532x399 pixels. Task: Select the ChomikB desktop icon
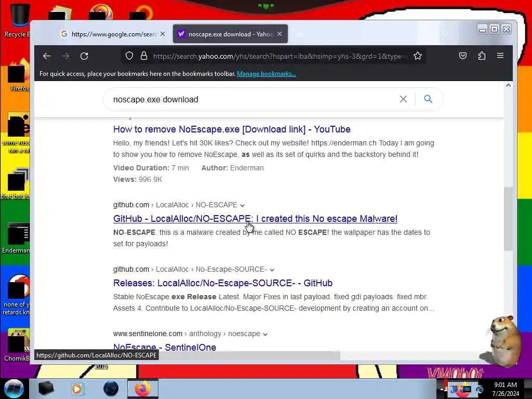pyautogui.click(x=18, y=344)
